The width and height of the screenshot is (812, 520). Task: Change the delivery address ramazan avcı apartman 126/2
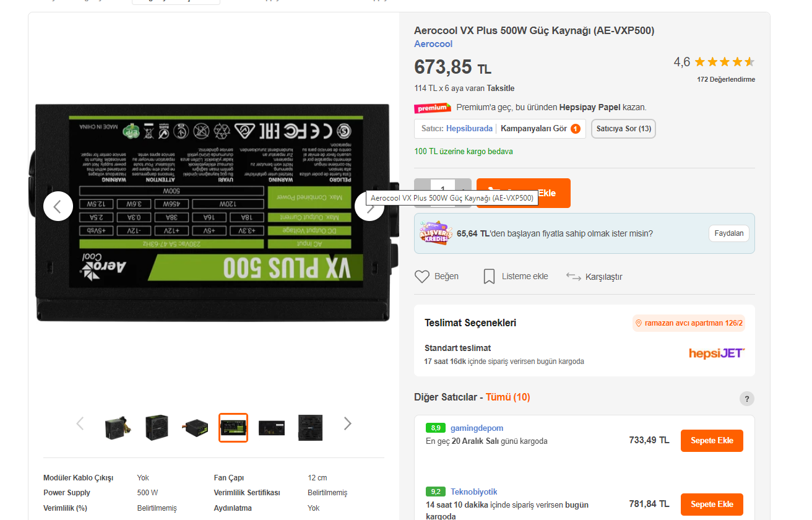(x=689, y=323)
